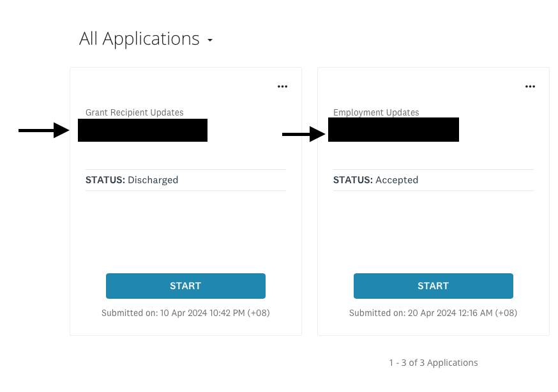Click the Accepted status text
The image size is (558, 392).
point(397,180)
